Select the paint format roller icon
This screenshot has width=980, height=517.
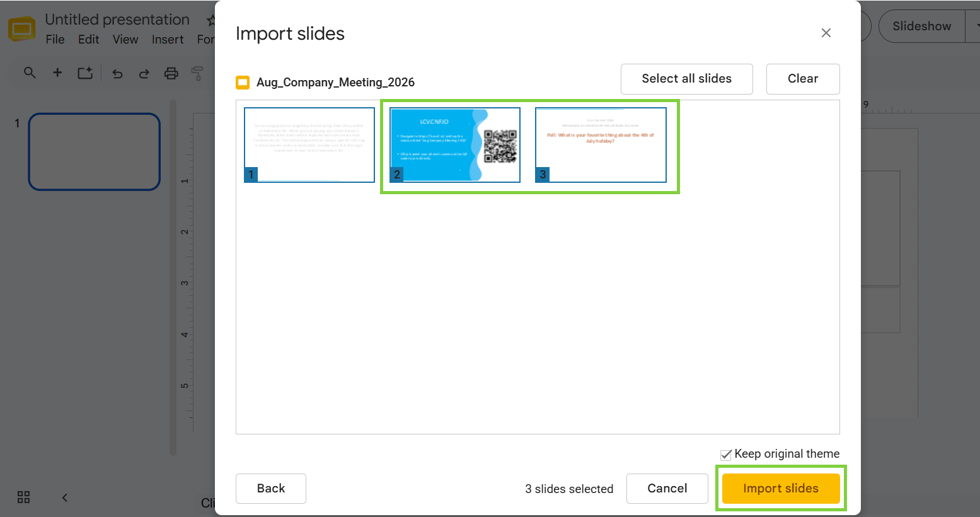tap(197, 73)
